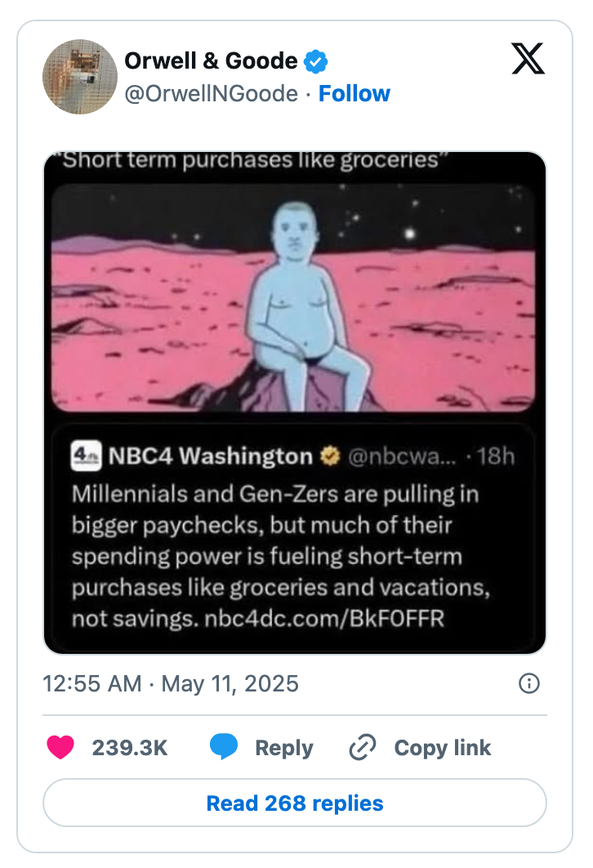Follow the @OrwellNGoode account
The image size is (593, 868).
click(x=354, y=93)
